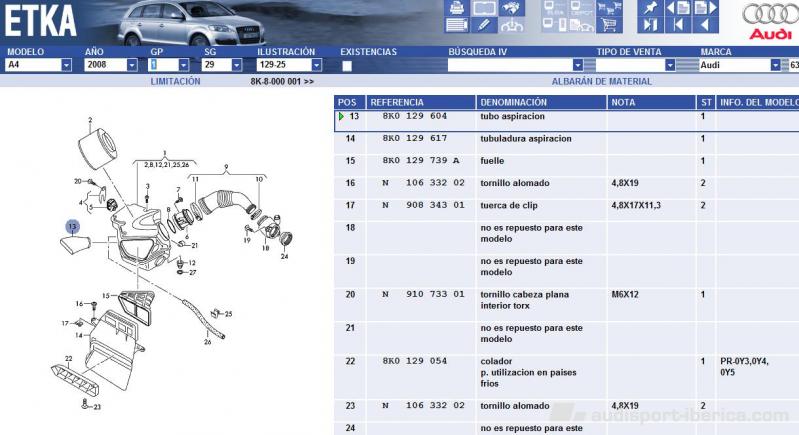Select reference N 910 733 01
This screenshot has width=799, height=435.
tap(423, 294)
